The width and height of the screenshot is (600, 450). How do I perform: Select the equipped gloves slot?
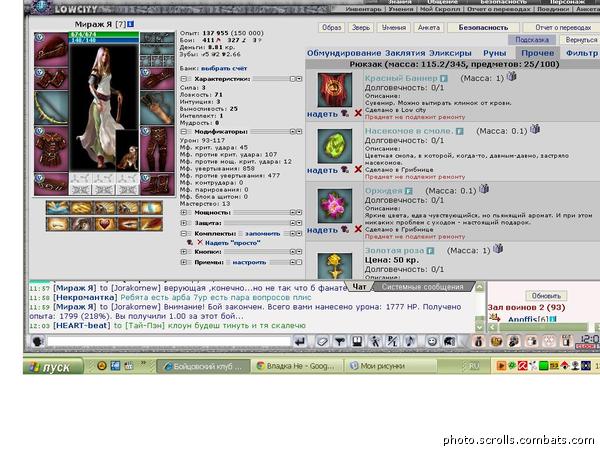(x=157, y=79)
